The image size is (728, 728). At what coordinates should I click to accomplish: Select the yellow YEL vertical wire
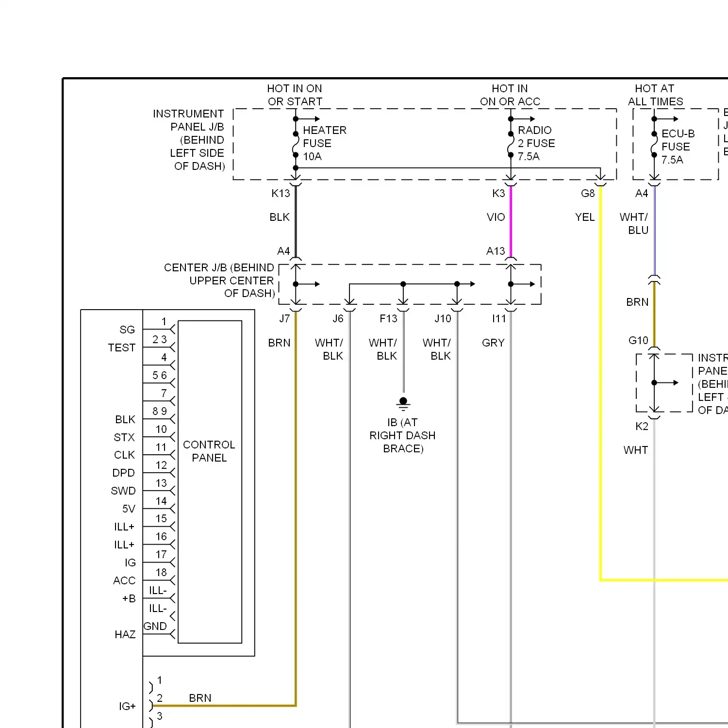tap(600, 383)
